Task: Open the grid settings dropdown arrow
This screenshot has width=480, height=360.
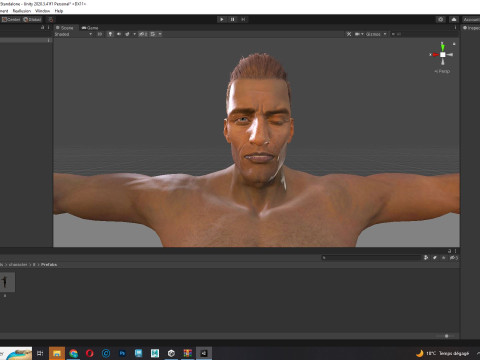Action: 160,34
